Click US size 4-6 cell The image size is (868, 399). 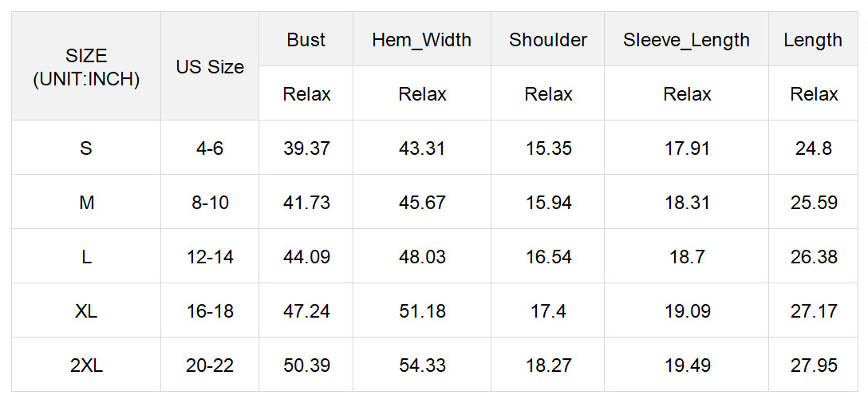coord(210,148)
